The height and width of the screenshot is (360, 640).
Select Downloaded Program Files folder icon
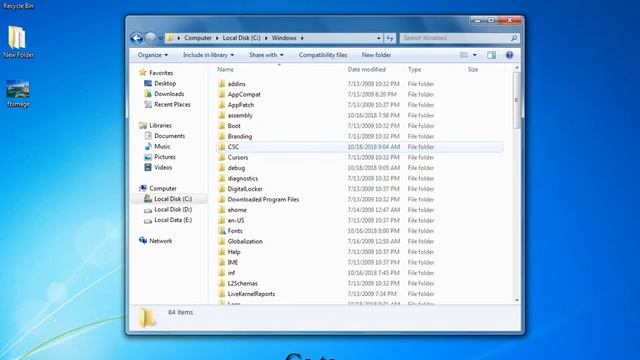click(222, 199)
